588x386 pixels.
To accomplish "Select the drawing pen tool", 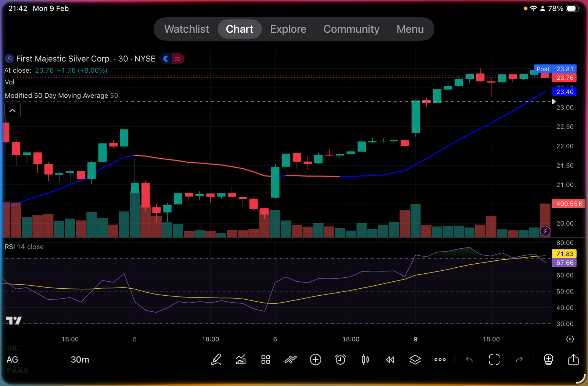I will coord(216,360).
